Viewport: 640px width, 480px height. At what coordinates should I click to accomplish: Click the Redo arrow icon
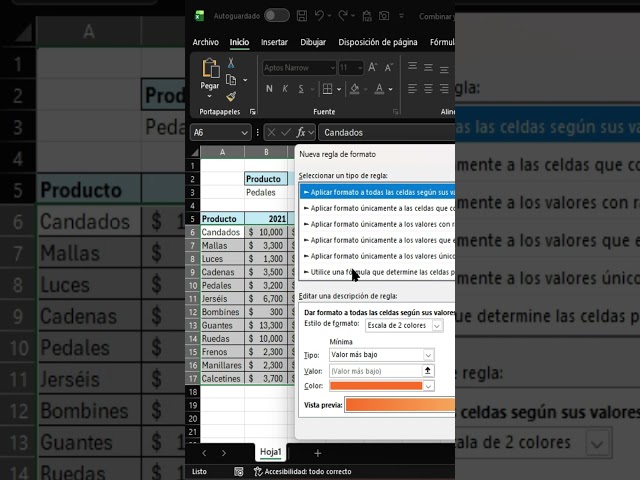[343, 16]
